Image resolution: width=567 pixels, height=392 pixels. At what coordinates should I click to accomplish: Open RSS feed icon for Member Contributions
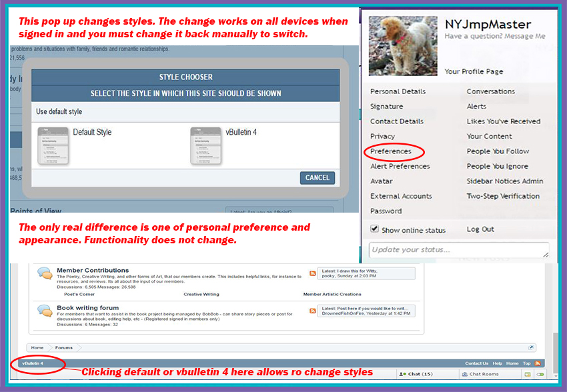click(313, 274)
